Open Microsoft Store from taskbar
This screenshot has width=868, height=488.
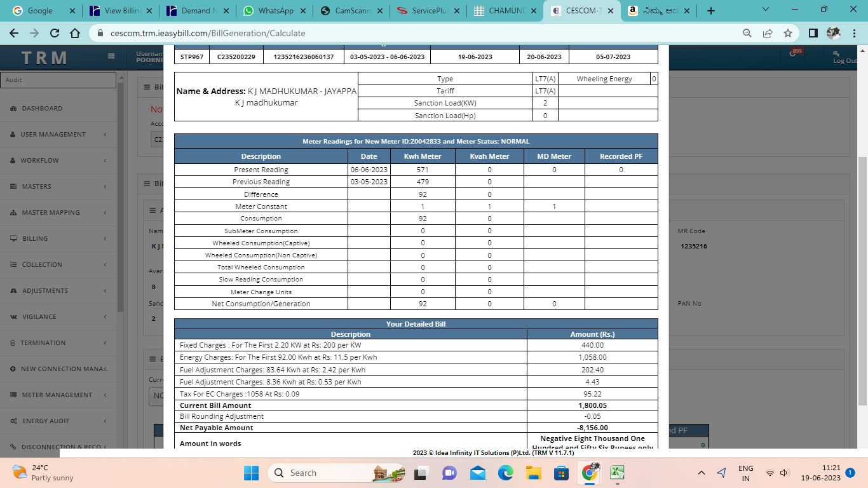561,473
